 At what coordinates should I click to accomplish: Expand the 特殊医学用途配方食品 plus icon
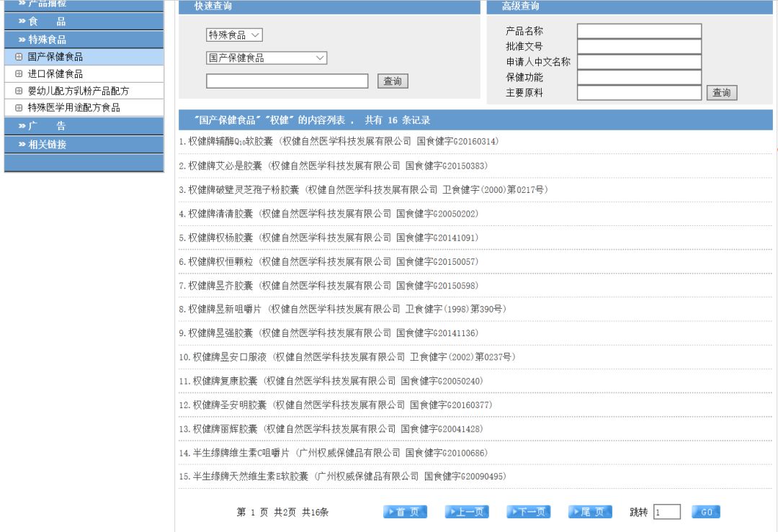click(19, 107)
